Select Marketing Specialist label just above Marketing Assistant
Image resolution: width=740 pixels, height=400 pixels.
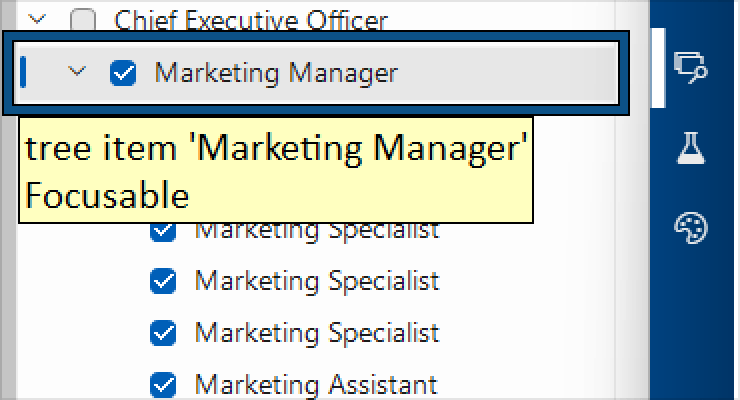(x=316, y=332)
